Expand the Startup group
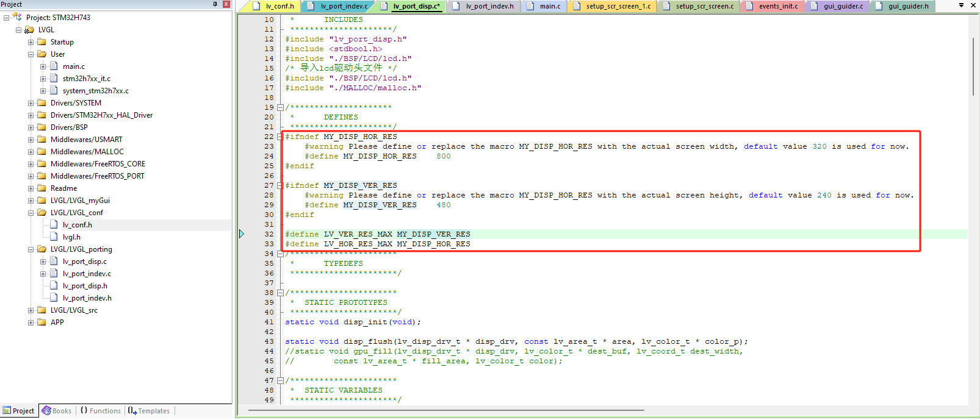 pos(31,42)
